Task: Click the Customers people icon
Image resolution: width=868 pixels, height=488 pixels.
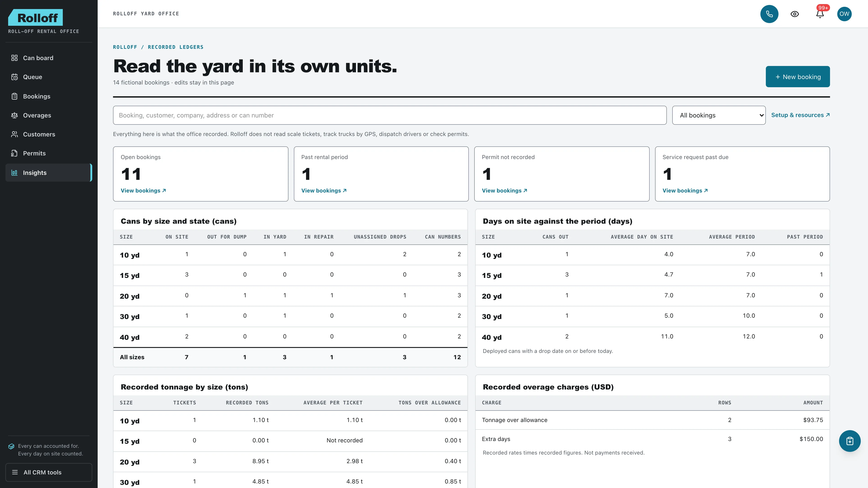Action: pos(14,134)
